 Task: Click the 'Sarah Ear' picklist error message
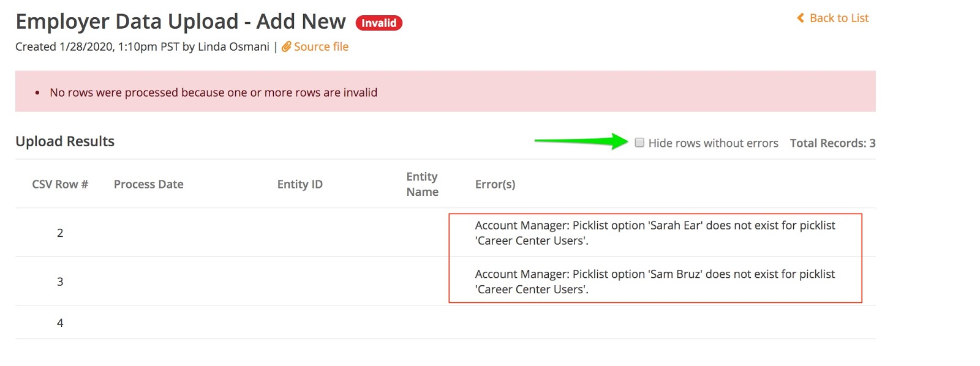(654, 233)
